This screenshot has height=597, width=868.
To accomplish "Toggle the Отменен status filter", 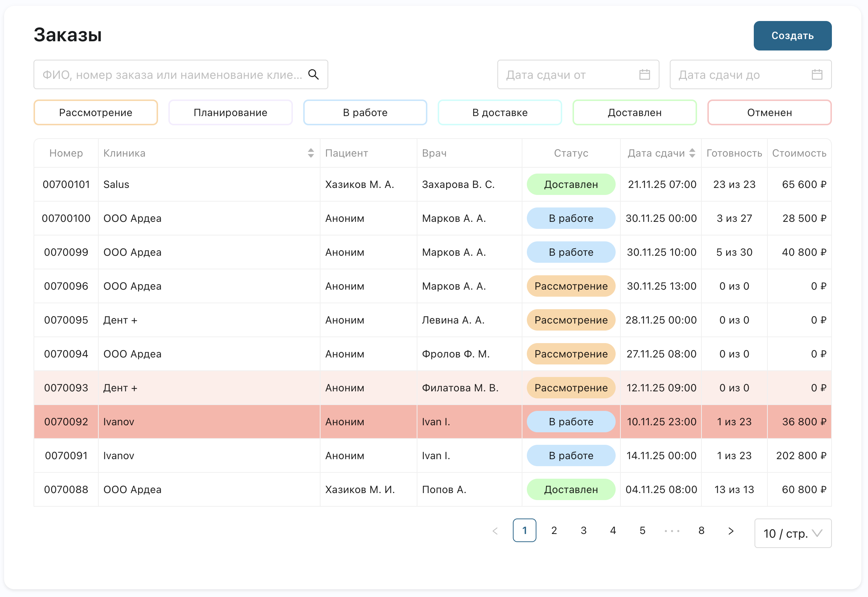I will [x=769, y=112].
